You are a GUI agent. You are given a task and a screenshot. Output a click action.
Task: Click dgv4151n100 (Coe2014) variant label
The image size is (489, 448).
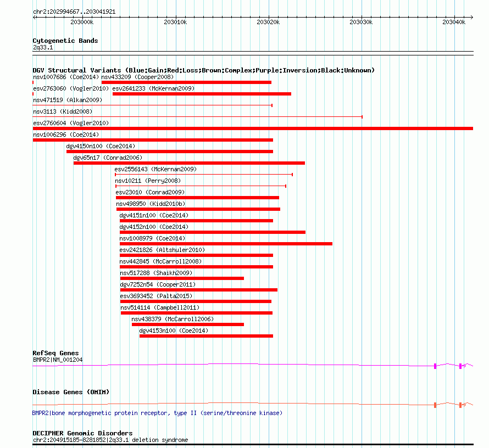point(154,215)
